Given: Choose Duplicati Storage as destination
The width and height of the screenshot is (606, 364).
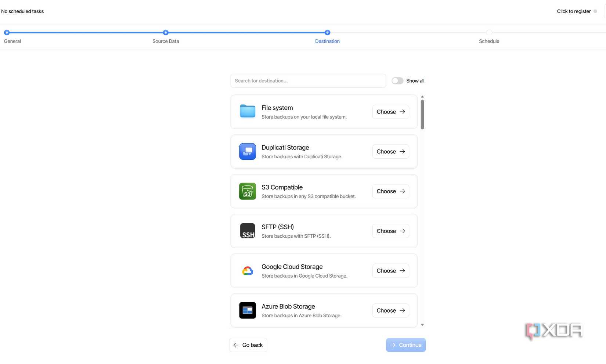Looking at the screenshot, I should coord(391,151).
